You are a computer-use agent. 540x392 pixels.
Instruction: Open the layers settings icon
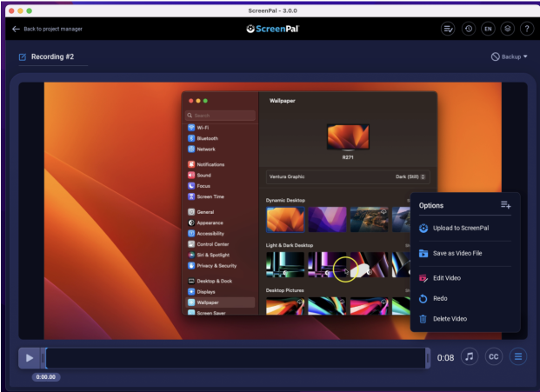[508, 29]
